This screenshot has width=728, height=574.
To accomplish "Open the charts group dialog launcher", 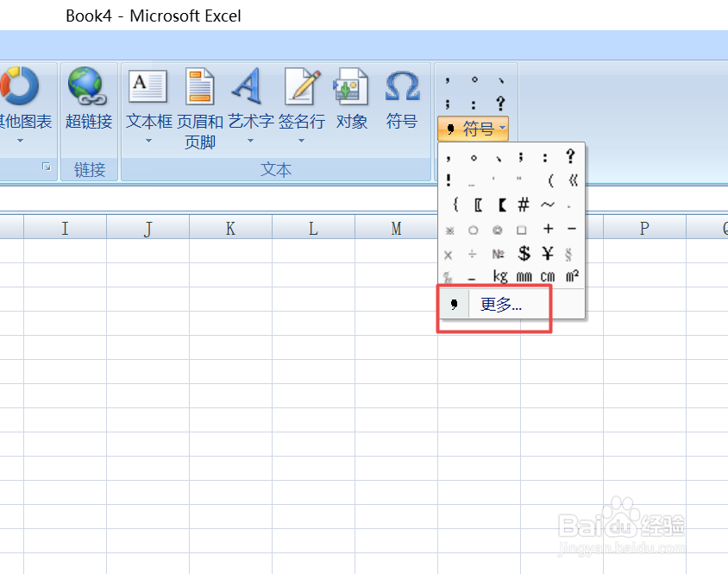I will 47,167.
